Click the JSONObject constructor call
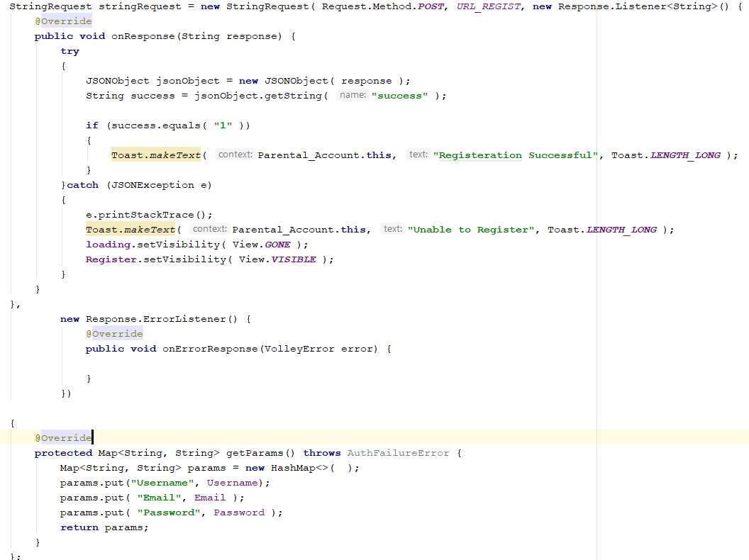 (296, 80)
